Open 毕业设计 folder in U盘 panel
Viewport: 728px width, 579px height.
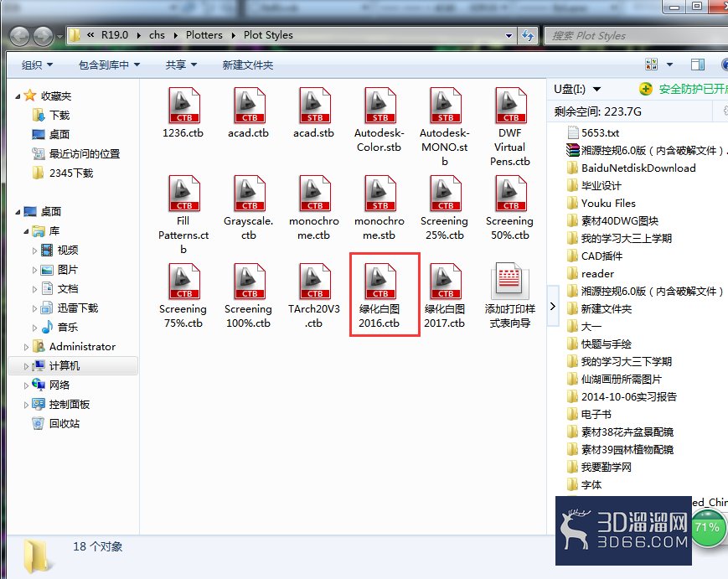tap(602, 186)
